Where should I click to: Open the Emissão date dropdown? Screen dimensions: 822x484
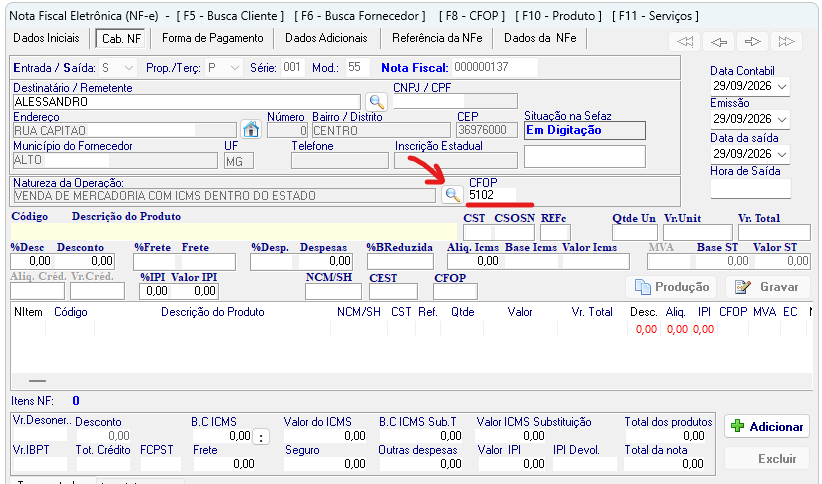(x=782, y=120)
